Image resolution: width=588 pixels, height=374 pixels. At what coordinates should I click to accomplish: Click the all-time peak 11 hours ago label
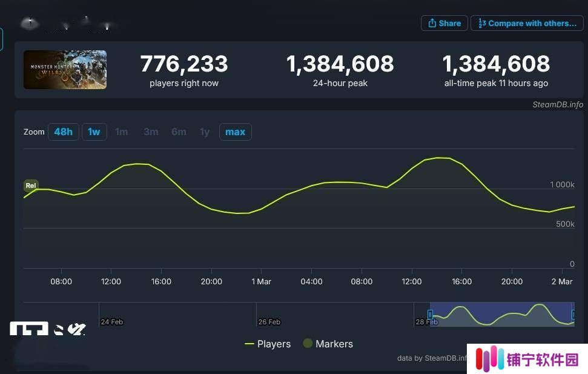(496, 84)
